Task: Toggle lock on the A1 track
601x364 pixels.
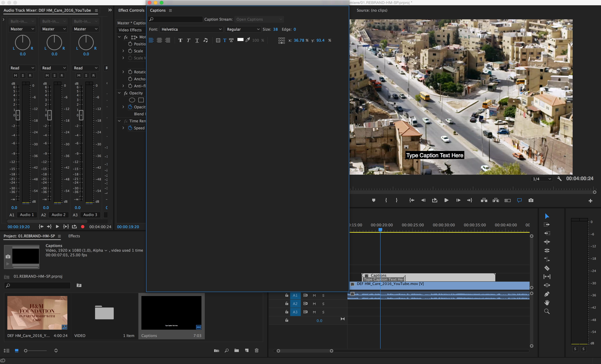Action: coord(287,295)
